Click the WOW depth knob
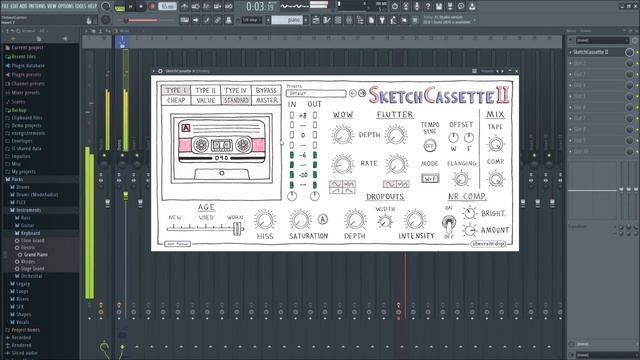 tap(342, 135)
